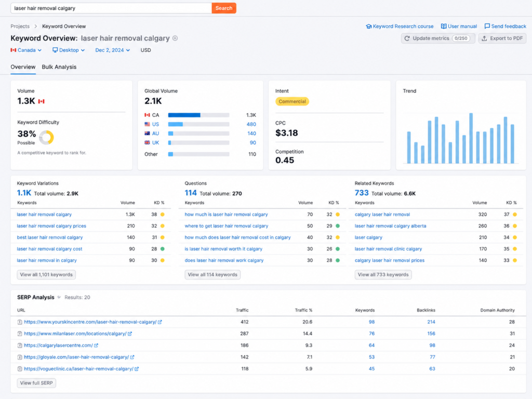Select the Overview tab
Viewport: 532px width, 399px height.
click(x=23, y=67)
